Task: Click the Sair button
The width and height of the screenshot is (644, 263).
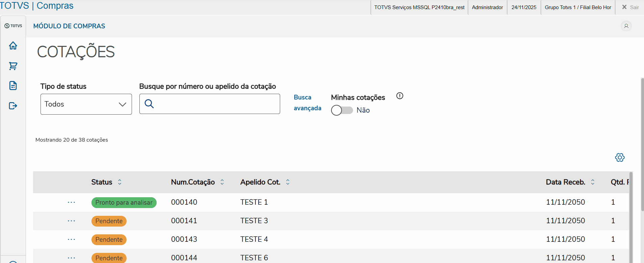Action: click(630, 7)
